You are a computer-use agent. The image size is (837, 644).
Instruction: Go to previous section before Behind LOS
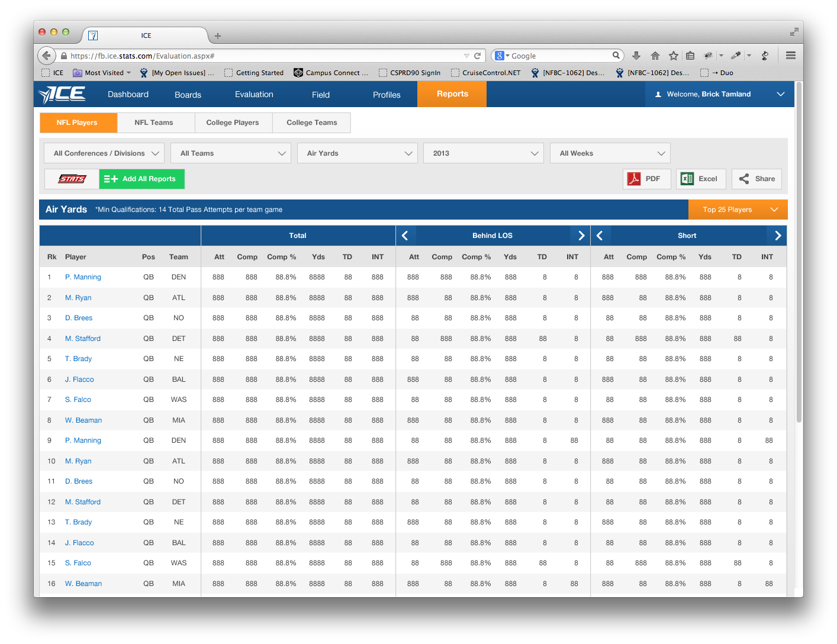(x=405, y=236)
